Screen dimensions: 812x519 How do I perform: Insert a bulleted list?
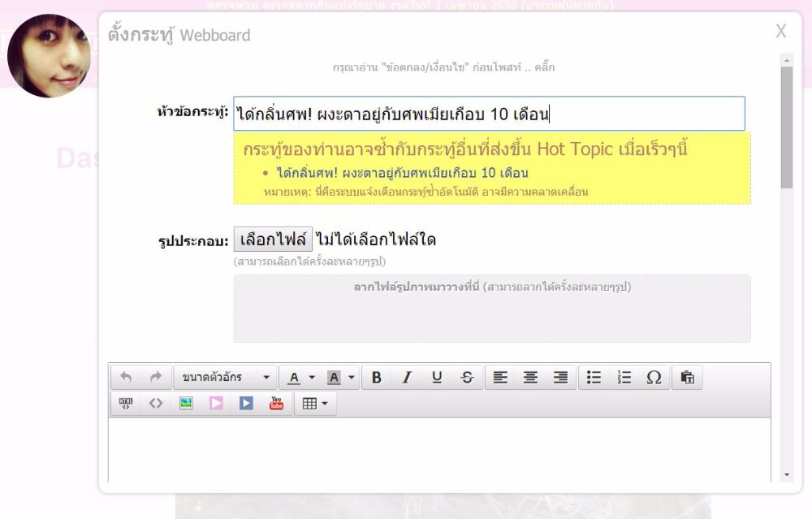click(594, 378)
